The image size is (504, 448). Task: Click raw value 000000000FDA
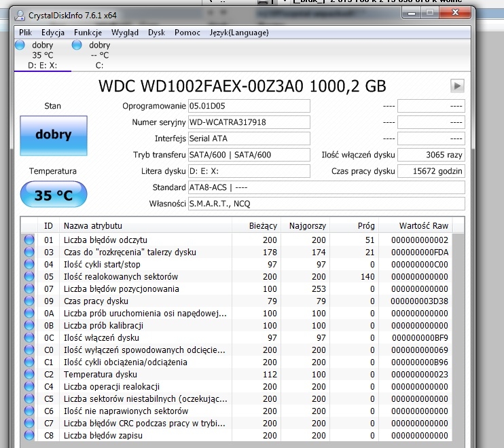coord(420,252)
